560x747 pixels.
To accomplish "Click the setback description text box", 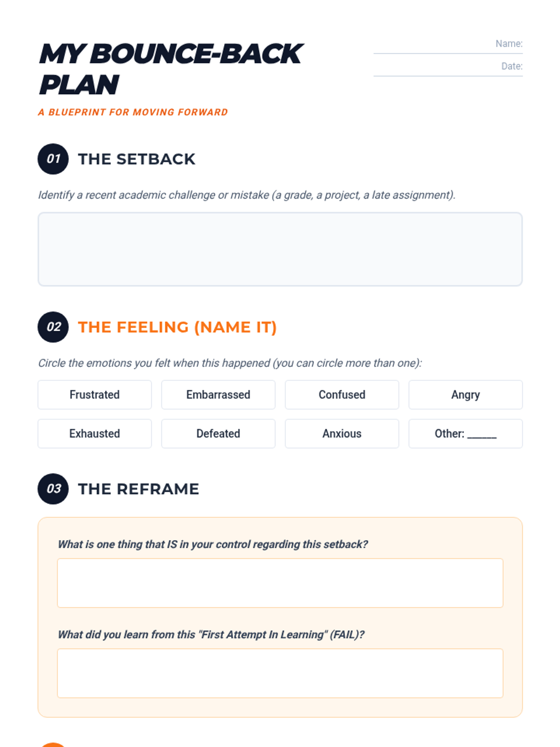I will (280, 249).
